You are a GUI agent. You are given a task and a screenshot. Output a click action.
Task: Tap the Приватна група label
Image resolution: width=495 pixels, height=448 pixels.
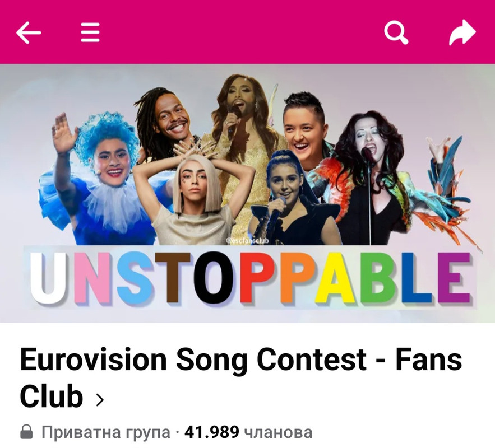tap(106, 432)
